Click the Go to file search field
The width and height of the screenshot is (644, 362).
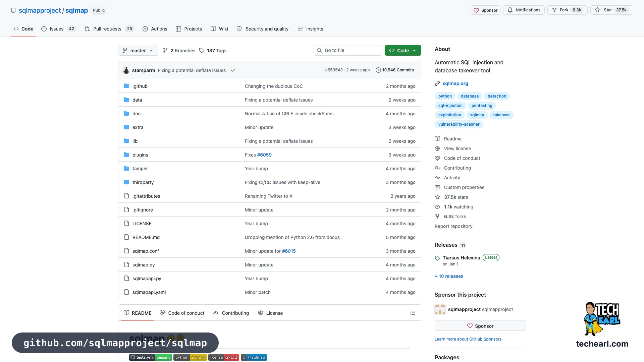[x=347, y=50]
